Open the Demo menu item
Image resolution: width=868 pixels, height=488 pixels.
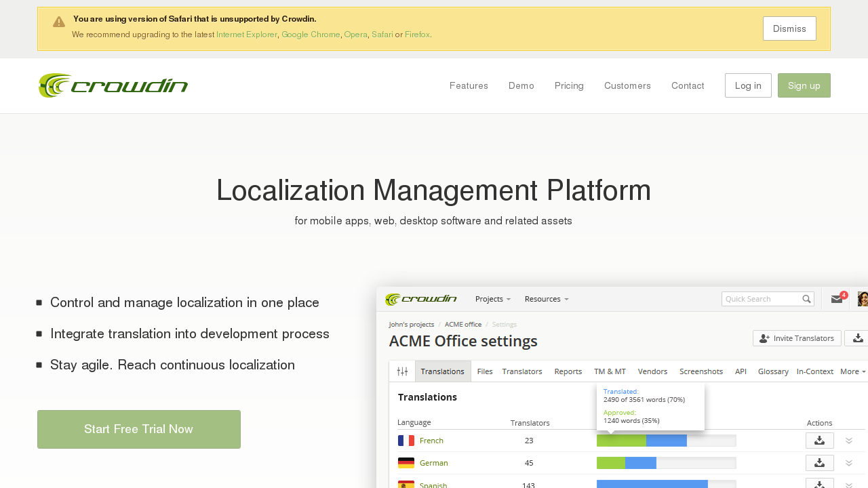click(521, 85)
